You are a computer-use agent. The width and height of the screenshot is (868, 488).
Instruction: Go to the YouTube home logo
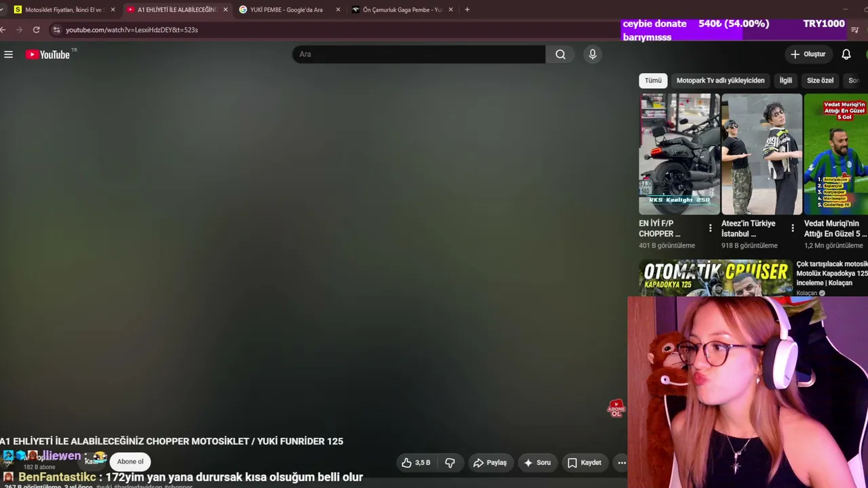(47, 54)
